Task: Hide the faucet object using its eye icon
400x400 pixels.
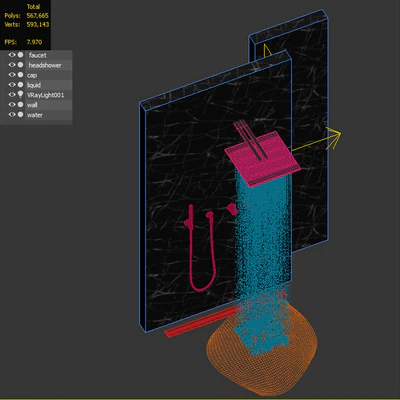Action: click(12, 55)
